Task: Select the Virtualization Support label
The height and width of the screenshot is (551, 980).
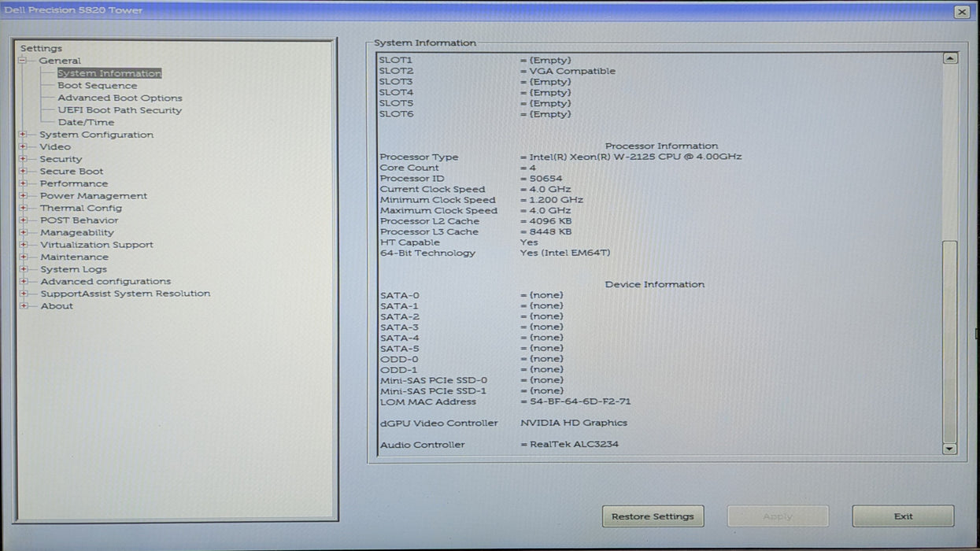Action: [97, 244]
